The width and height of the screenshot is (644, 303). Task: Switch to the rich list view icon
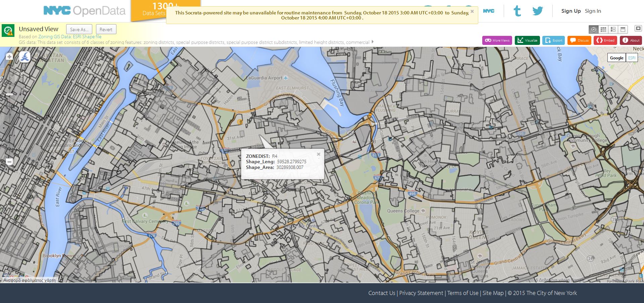click(613, 29)
